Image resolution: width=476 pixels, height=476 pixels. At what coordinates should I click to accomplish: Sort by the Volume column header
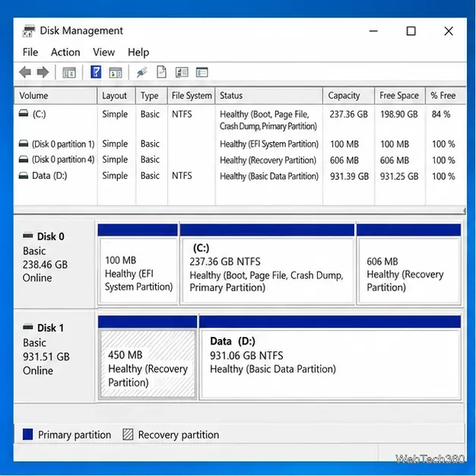[56, 96]
